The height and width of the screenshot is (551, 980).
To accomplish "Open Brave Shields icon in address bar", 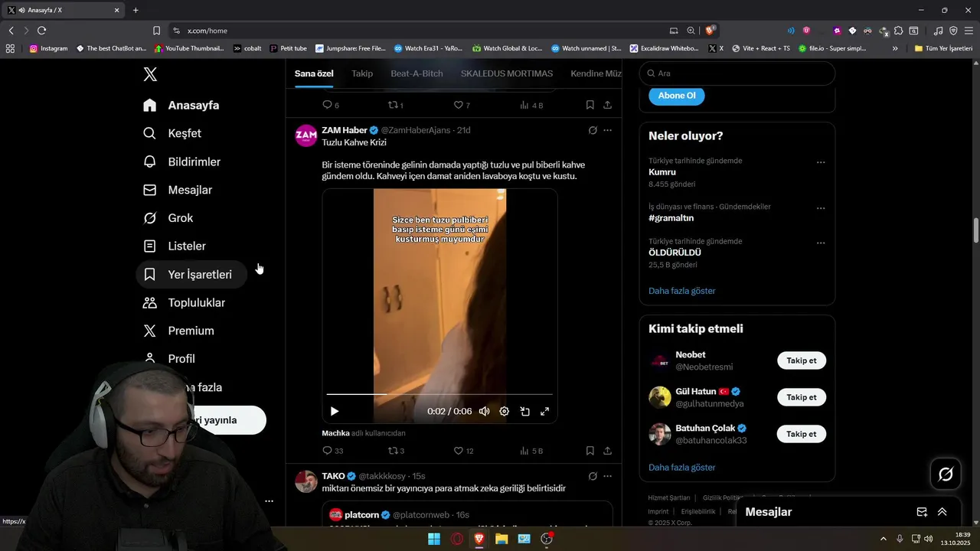I will 710,31.
